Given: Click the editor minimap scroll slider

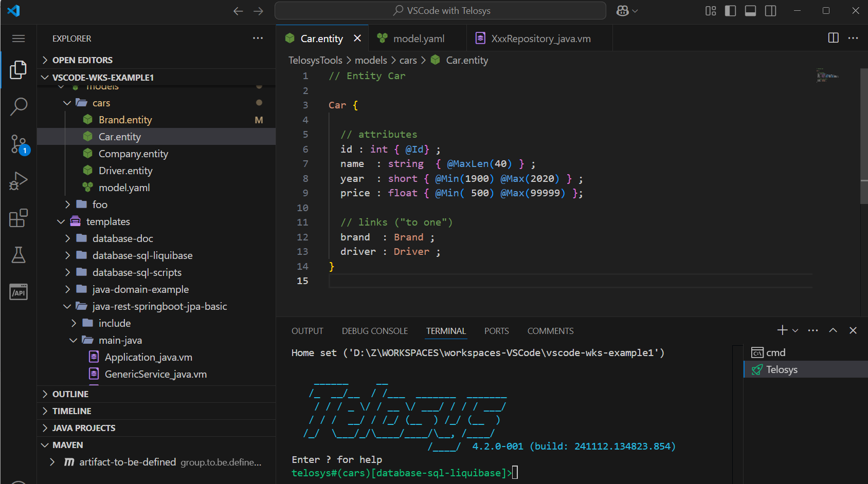Looking at the screenshot, I should pos(863,136).
